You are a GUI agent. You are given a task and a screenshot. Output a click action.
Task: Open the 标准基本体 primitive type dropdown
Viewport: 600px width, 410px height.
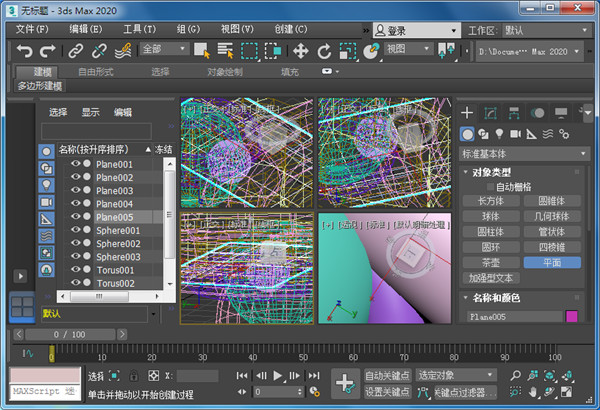(519, 154)
